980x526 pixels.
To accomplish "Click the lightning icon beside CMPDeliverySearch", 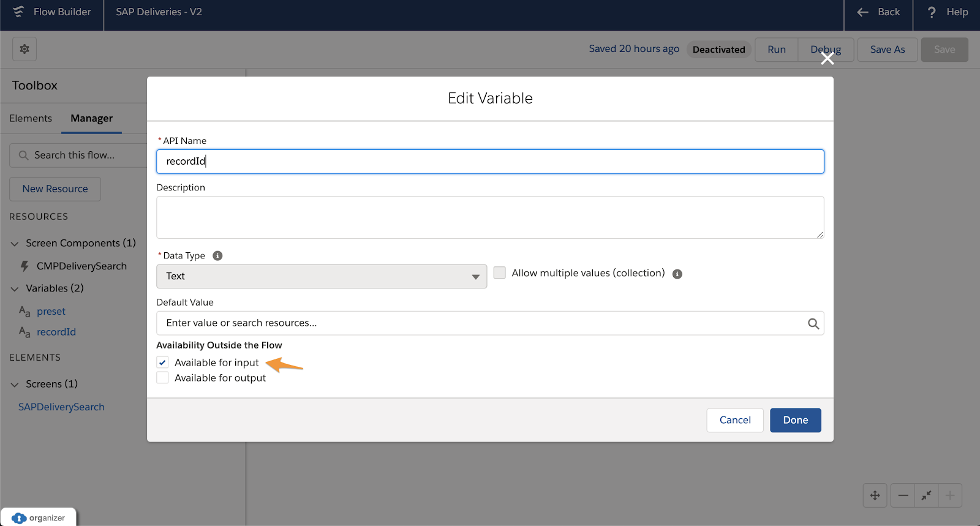I will [24, 266].
